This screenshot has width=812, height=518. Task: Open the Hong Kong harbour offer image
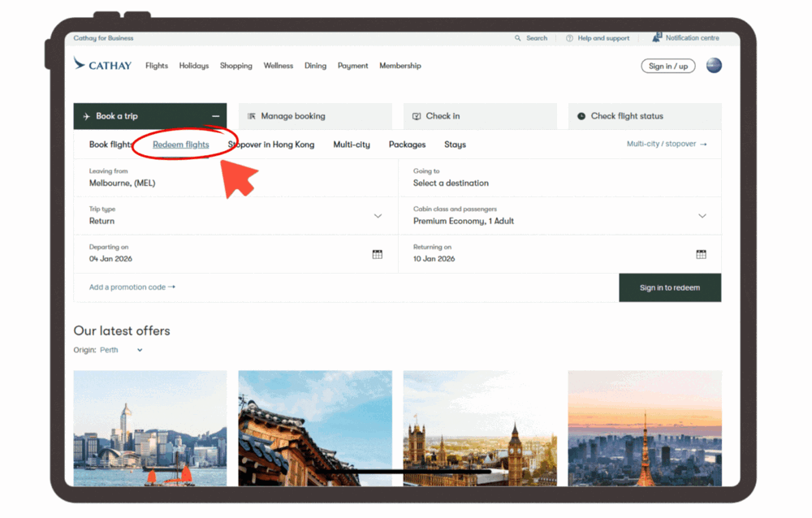coord(150,428)
